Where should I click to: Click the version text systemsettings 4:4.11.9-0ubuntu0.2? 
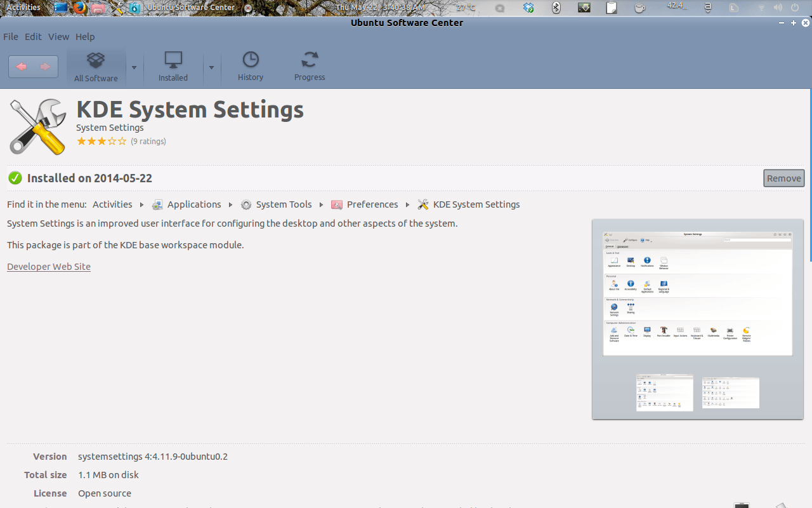(x=153, y=457)
